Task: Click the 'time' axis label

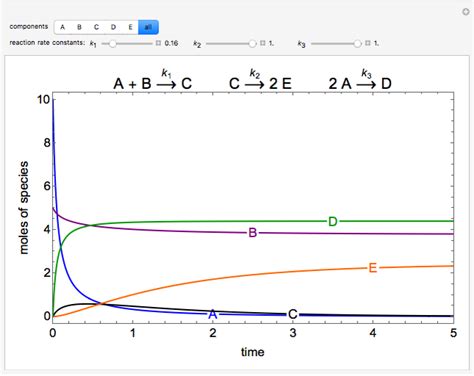Action: coord(253,352)
